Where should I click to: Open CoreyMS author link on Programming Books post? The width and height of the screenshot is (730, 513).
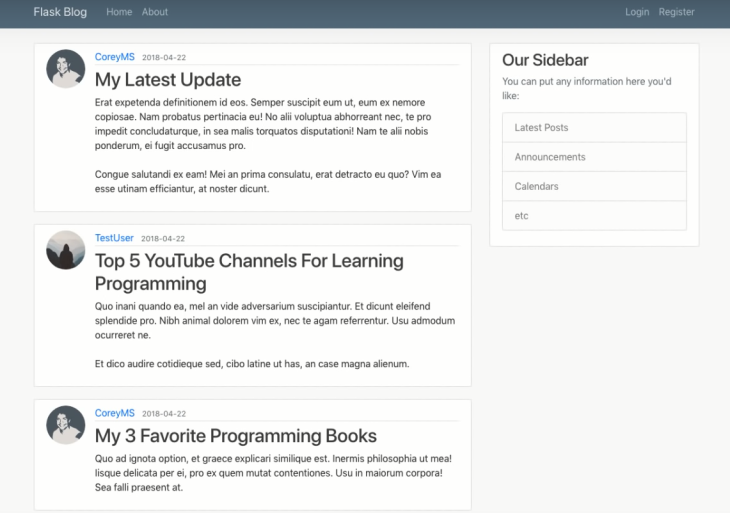coord(115,413)
